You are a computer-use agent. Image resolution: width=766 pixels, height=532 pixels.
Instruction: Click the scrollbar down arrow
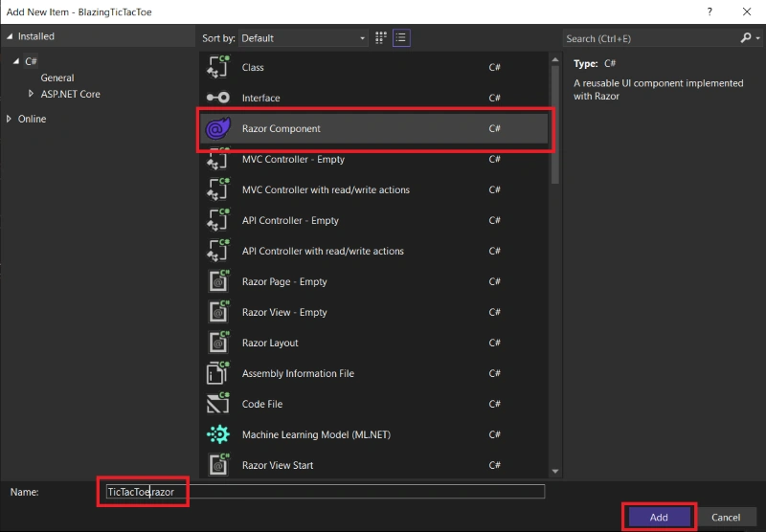click(x=555, y=471)
